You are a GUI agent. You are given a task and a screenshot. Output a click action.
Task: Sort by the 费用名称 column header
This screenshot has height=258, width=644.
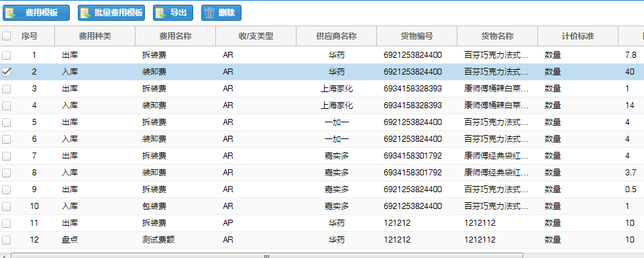click(x=175, y=36)
